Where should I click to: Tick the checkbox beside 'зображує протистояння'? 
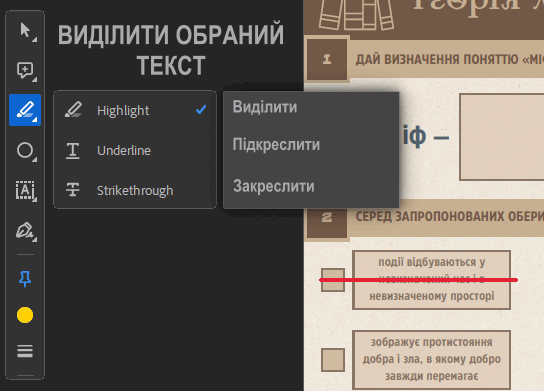[333, 360]
